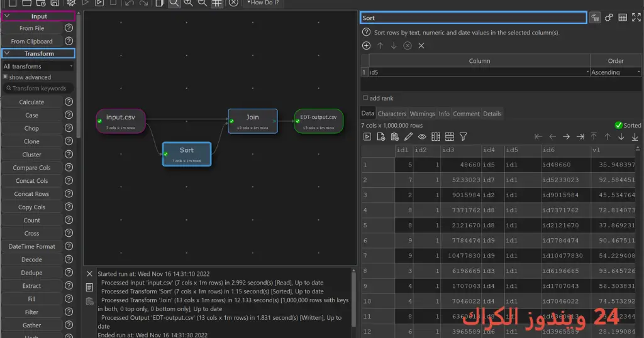Select the Join node on canvas
644x338 pixels.
coord(253,121)
